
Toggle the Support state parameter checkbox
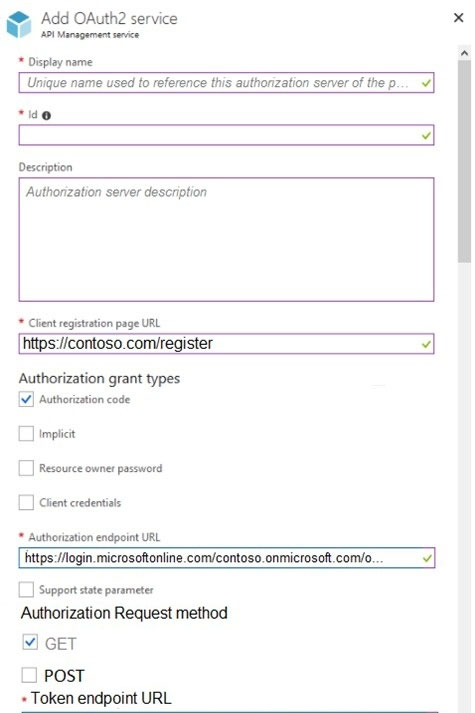click(x=26, y=590)
